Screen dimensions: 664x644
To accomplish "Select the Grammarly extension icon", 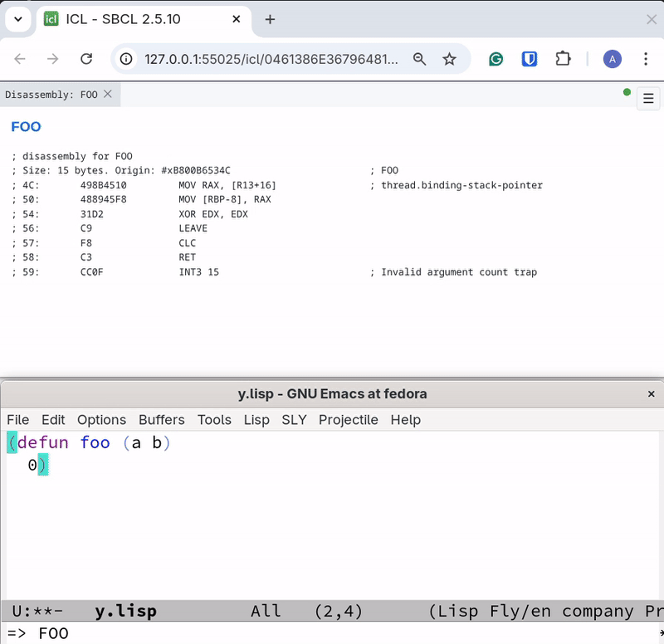I will (x=496, y=59).
